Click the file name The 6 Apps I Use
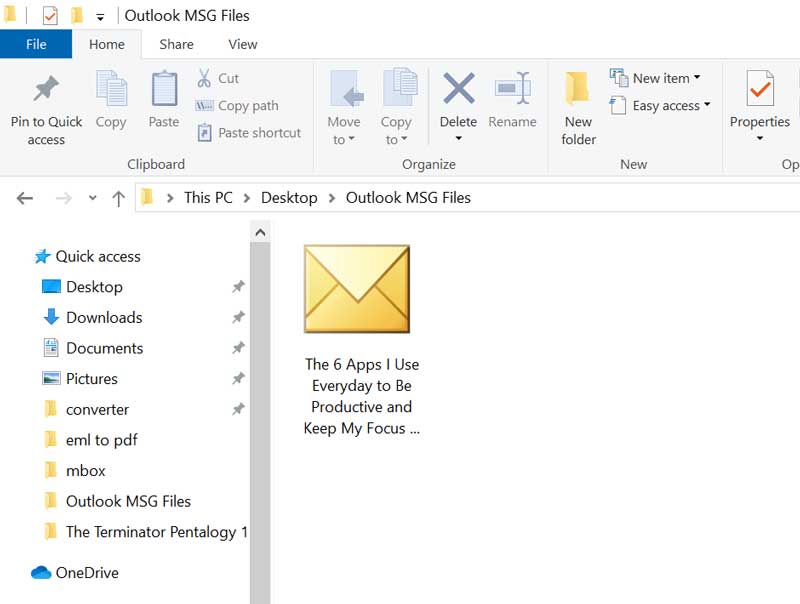800x604 pixels. pos(362,396)
